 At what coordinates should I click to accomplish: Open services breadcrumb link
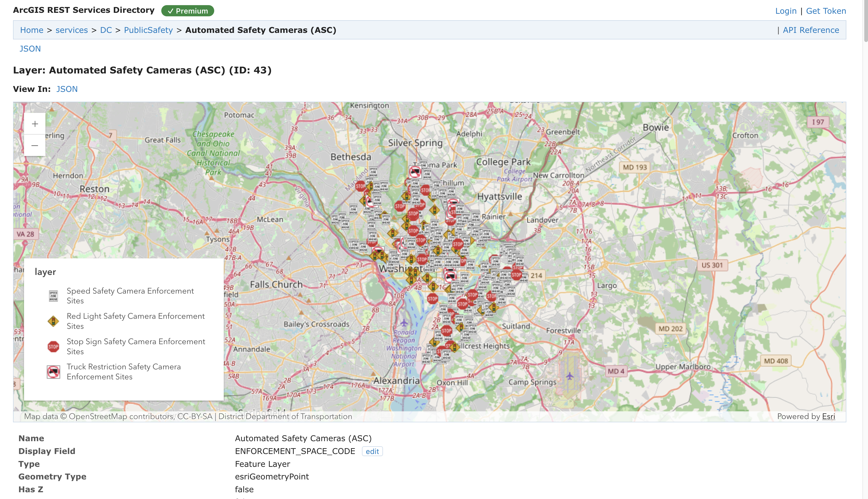72,30
